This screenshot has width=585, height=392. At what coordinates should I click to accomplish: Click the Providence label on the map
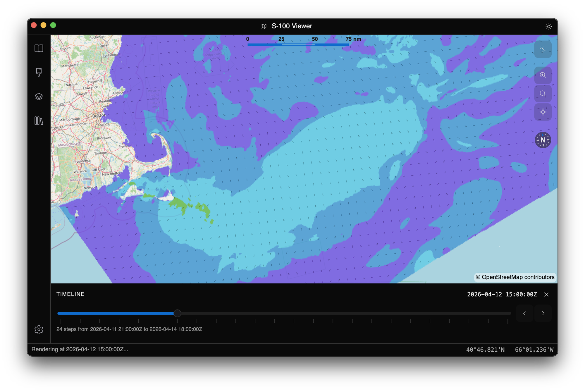click(82, 161)
